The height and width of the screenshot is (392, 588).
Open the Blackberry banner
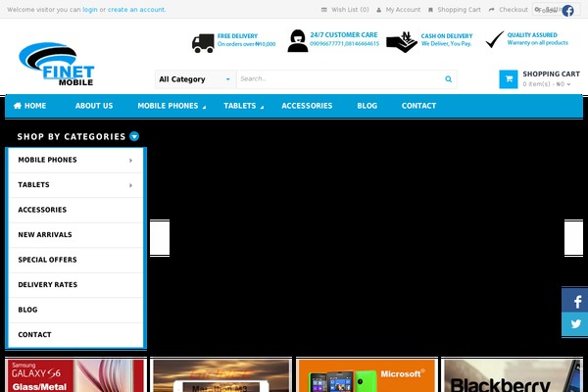513,375
